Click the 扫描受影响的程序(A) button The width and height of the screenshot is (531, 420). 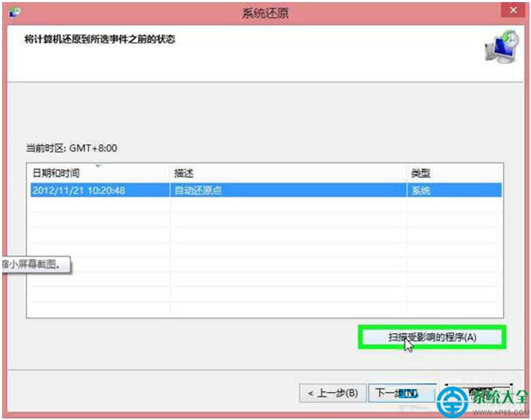(432, 337)
